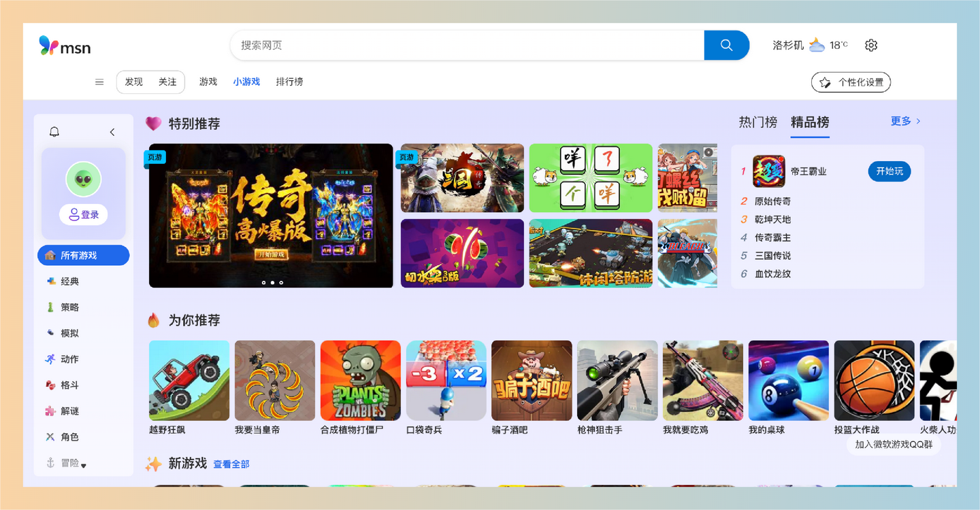Open the 枪神狙击手 game thumbnail
Image resolution: width=980 pixels, height=510 pixels.
[617, 381]
